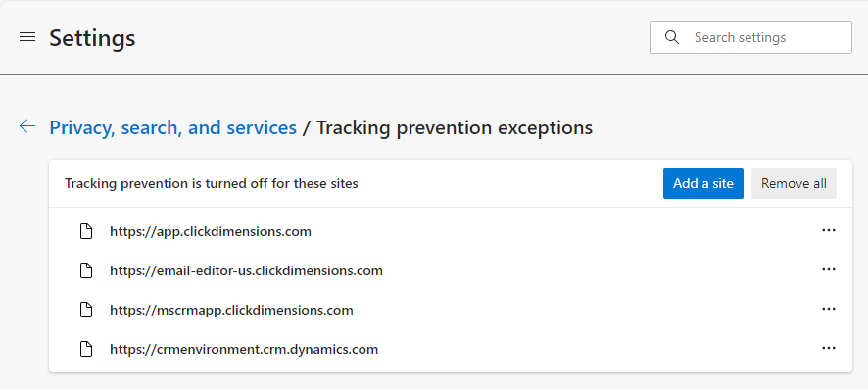The width and height of the screenshot is (868, 389).
Task: Click the Remove all button
Action: pos(794,183)
